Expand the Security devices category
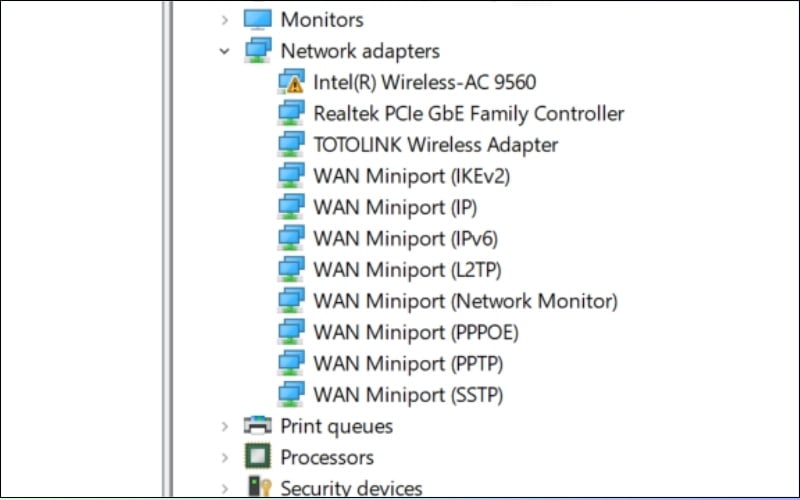The height and width of the screenshot is (500, 800). pos(225,488)
